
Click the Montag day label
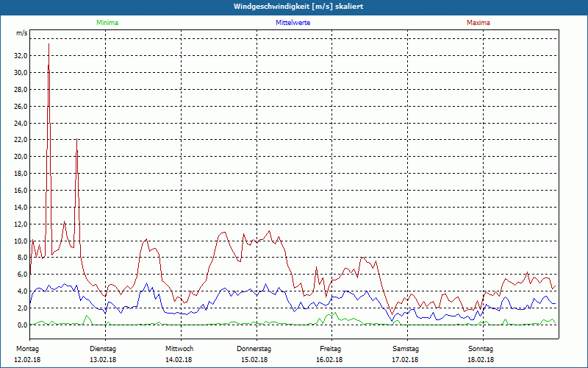pos(27,349)
